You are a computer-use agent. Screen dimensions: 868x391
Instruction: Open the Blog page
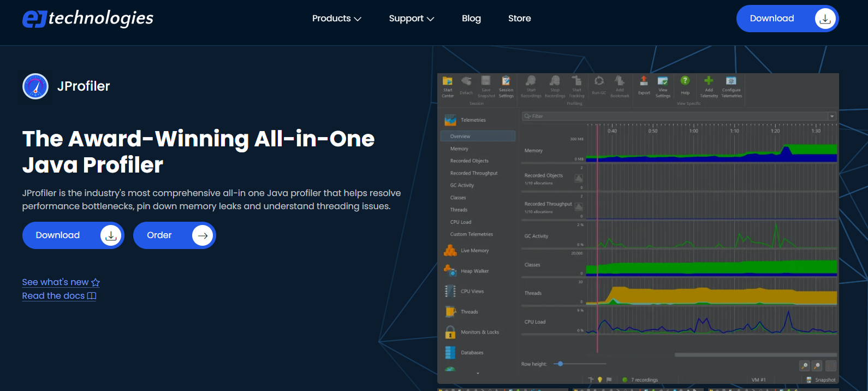click(471, 19)
